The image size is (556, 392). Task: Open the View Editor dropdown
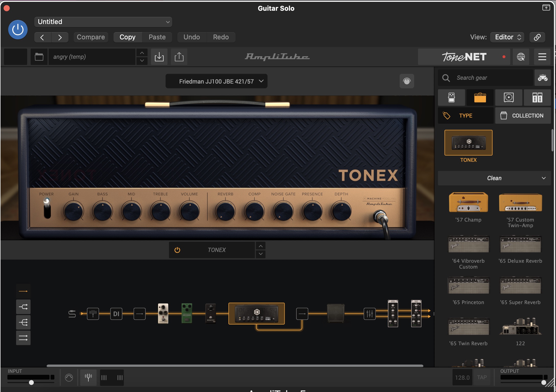pos(507,37)
